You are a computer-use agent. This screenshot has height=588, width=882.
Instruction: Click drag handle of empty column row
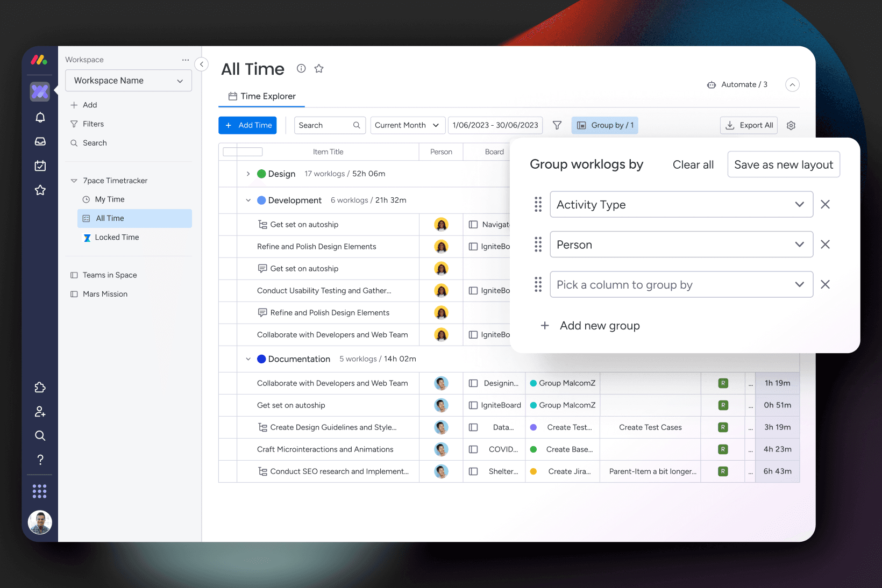(x=538, y=284)
